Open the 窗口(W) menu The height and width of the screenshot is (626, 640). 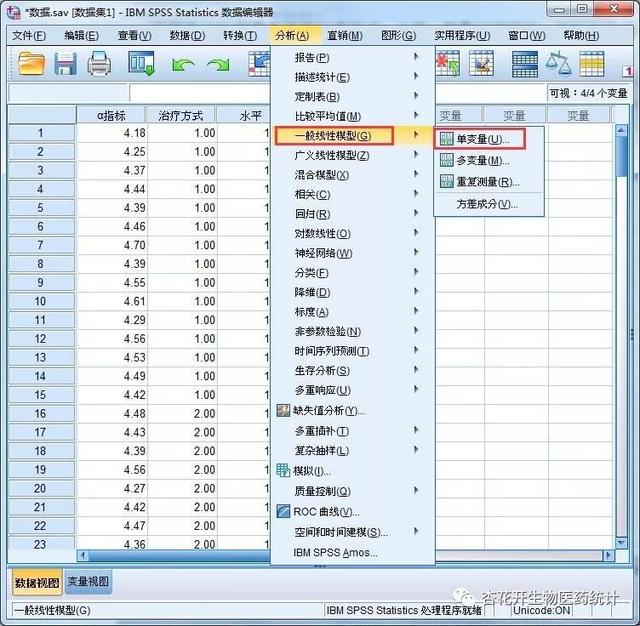(526, 36)
